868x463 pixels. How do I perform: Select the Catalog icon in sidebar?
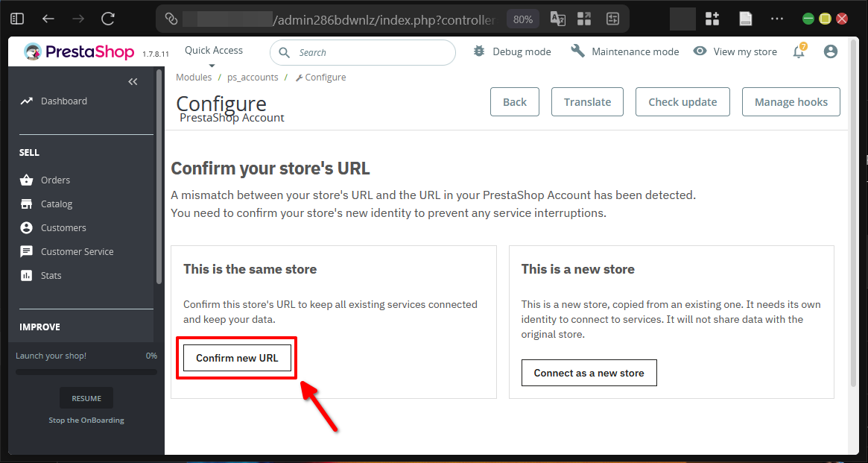pos(28,204)
